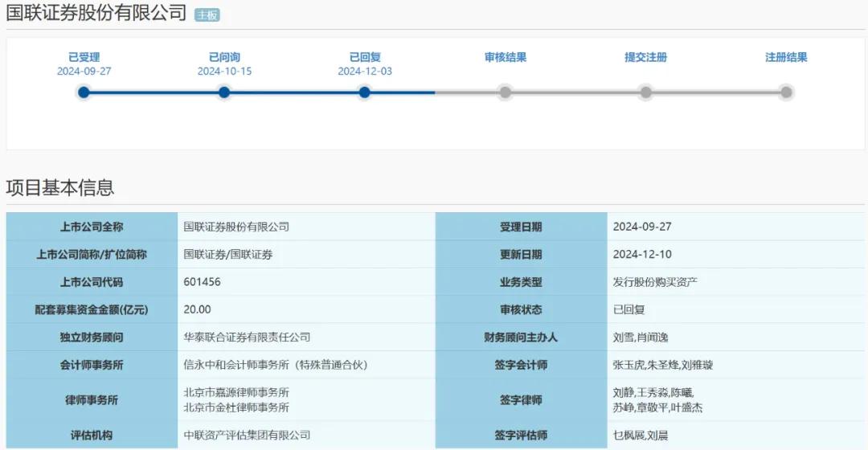Click the 已回复 timeline marker dot
This screenshot has height=450, width=868.
(x=364, y=92)
